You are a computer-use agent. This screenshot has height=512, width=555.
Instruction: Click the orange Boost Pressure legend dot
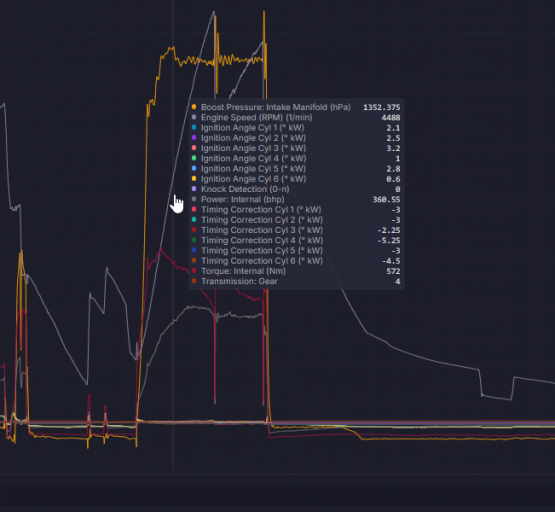tap(194, 107)
